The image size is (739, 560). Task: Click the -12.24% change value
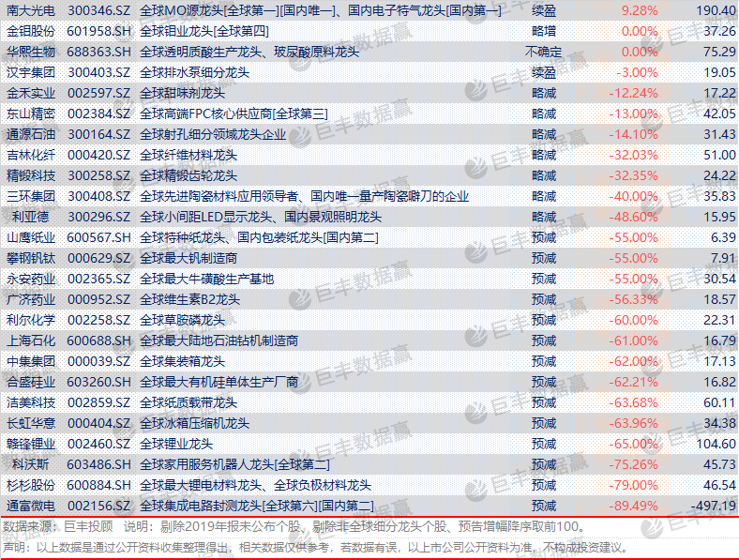633,94
